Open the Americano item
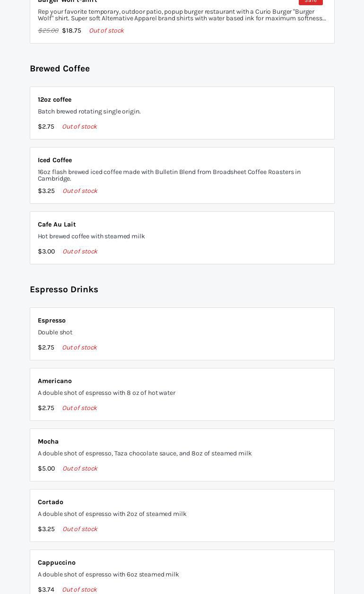 click(55, 381)
